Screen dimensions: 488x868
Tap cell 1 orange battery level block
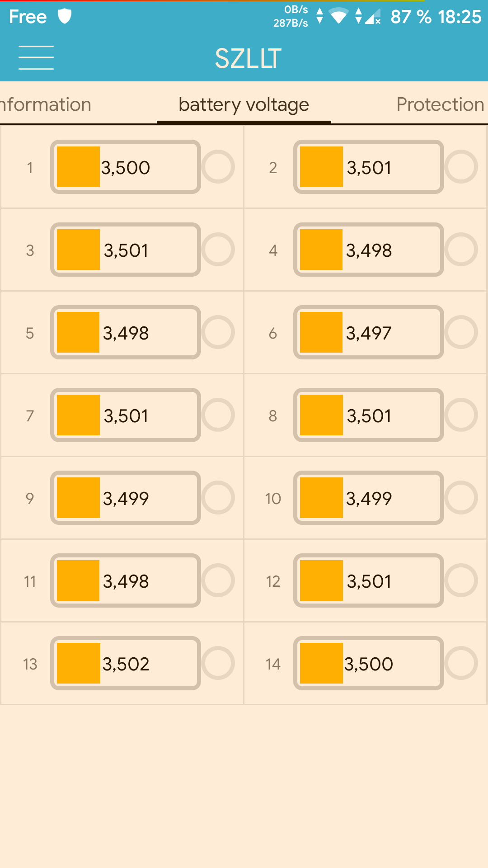(78, 167)
